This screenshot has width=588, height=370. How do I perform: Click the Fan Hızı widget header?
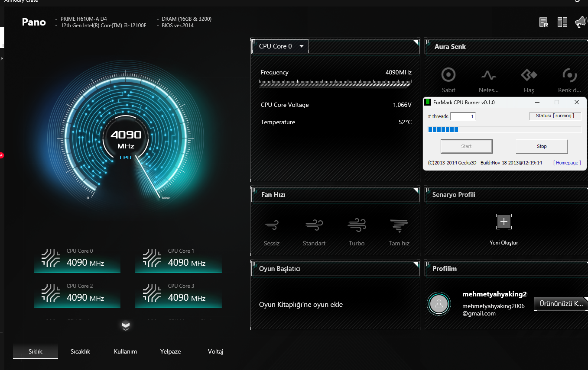coord(335,194)
